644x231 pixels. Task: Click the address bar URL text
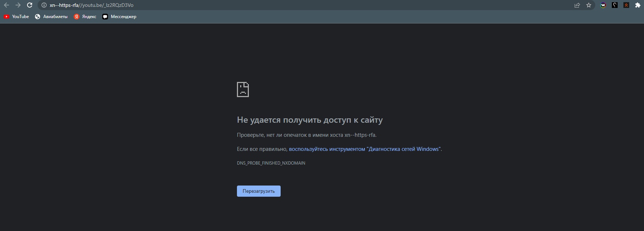pos(91,5)
